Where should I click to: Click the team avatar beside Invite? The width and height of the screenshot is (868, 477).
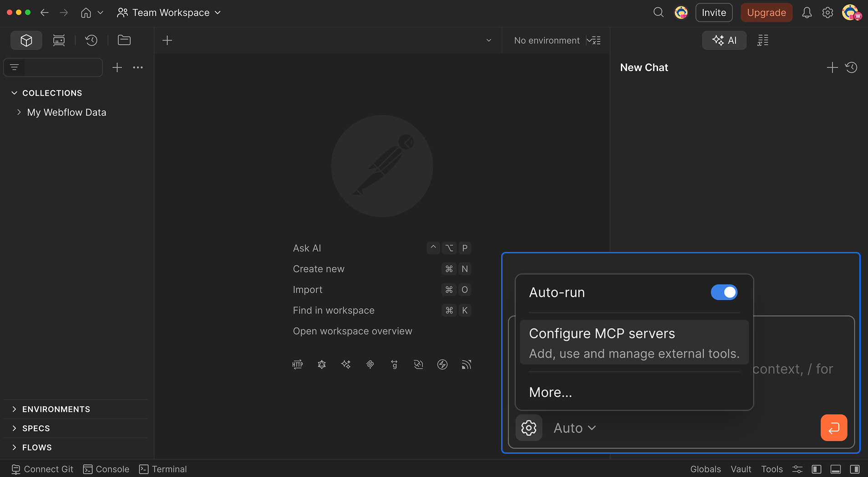coord(681,12)
